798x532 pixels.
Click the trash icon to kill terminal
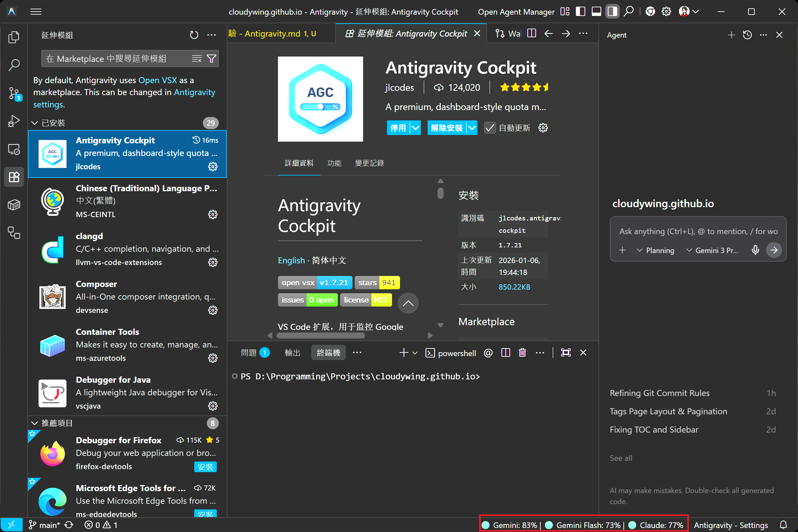click(522, 353)
